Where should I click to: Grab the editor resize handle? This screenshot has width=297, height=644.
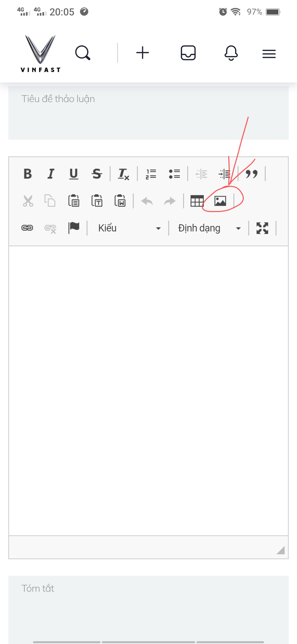pyautogui.click(x=281, y=550)
